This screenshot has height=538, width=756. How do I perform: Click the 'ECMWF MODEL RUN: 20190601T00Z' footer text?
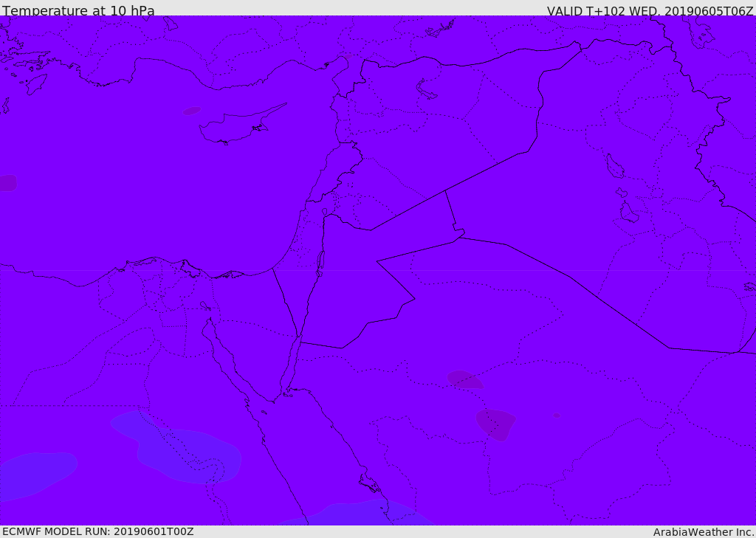pyautogui.click(x=98, y=531)
